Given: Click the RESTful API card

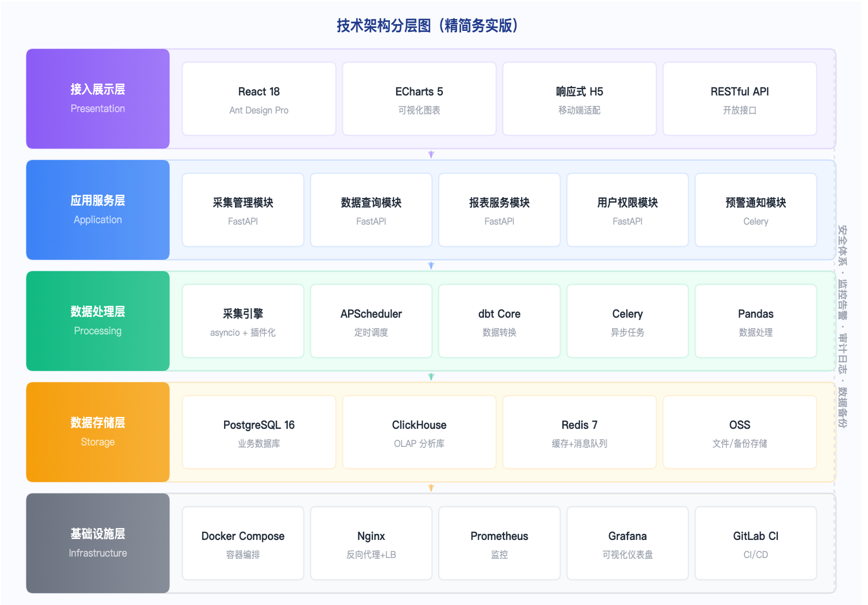Looking at the screenshot, I should [740, 99].
